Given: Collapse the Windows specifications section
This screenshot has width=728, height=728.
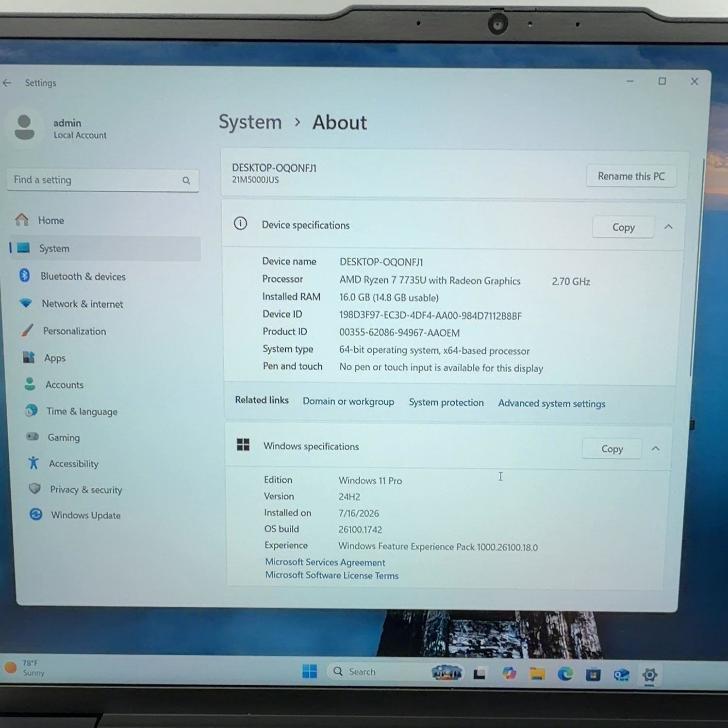Looking at the screenshot, I should click(x=655, y=448).
